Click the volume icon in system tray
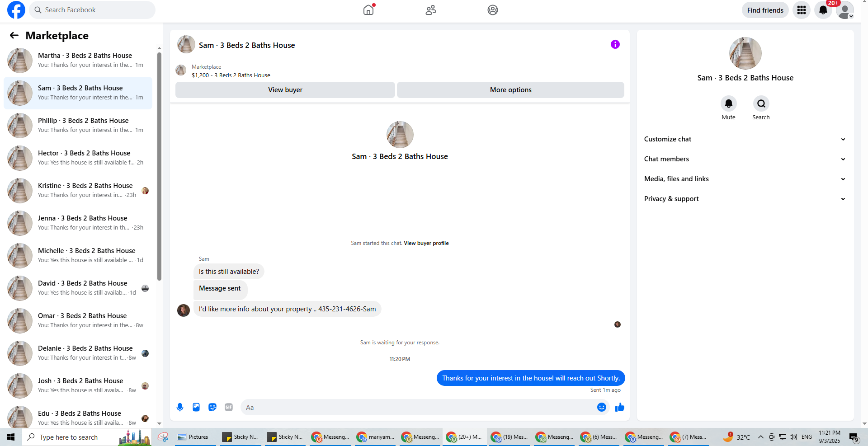Screen dimensions: 868x446 point(793,437)
